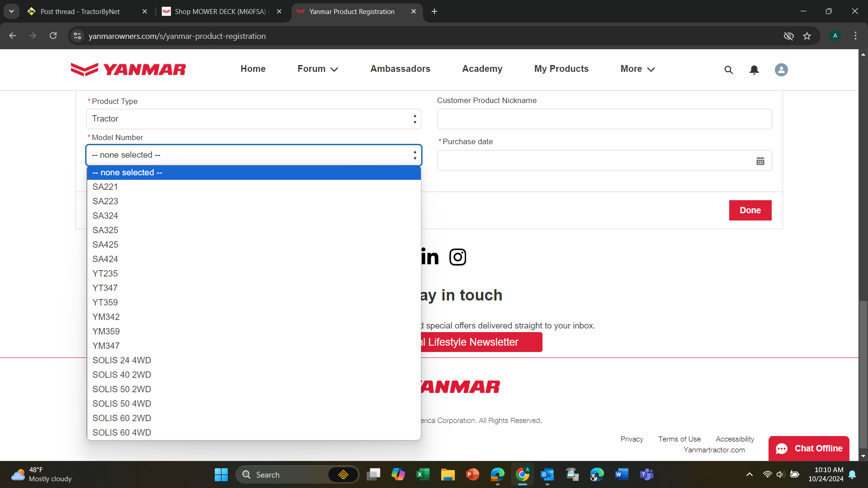Reload the page
Viewport: 868px width, 488px height.
pos(53,36)
